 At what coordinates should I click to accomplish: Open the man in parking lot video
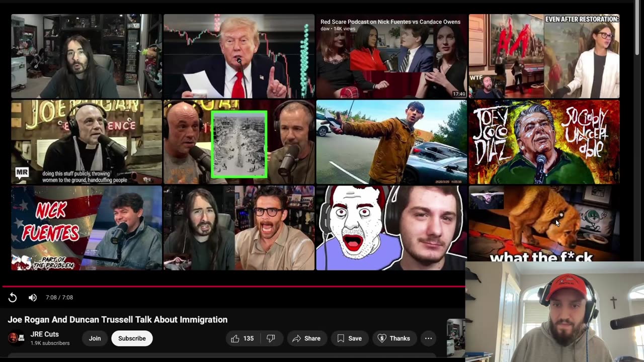tap(391, 142)
